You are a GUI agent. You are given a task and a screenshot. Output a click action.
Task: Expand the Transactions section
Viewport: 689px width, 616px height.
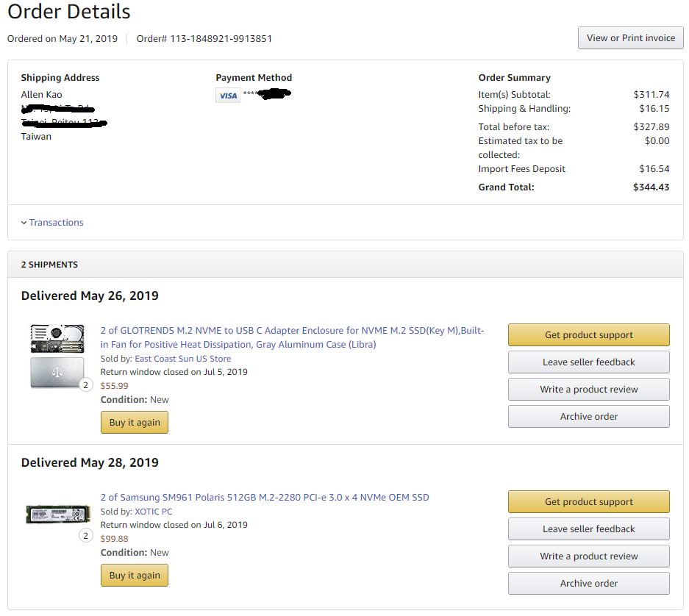pos(56,223)
